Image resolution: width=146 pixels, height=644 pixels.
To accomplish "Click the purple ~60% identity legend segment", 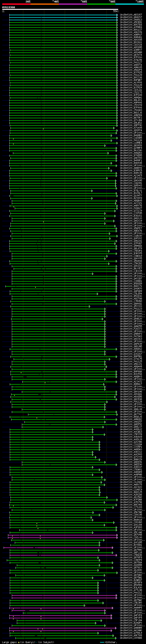I will tap(73, 4).
